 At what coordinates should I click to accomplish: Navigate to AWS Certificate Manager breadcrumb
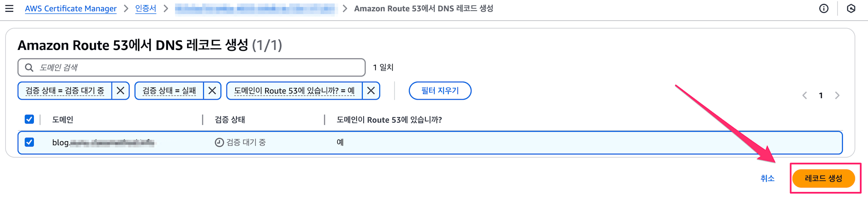71,8
